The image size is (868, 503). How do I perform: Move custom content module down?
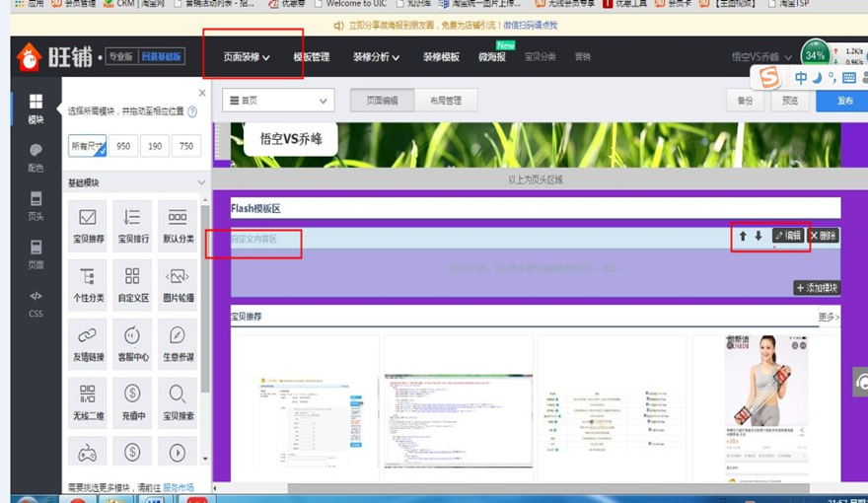759,236
